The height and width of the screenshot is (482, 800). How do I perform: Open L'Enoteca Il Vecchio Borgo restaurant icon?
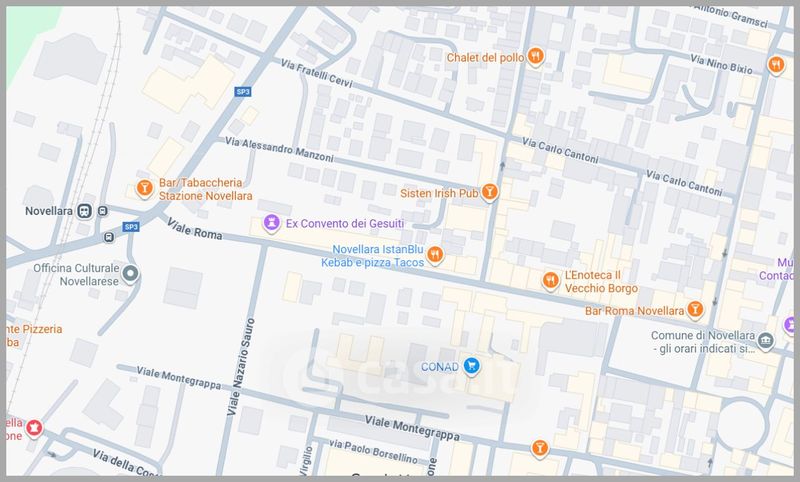(x=549, y=279)
